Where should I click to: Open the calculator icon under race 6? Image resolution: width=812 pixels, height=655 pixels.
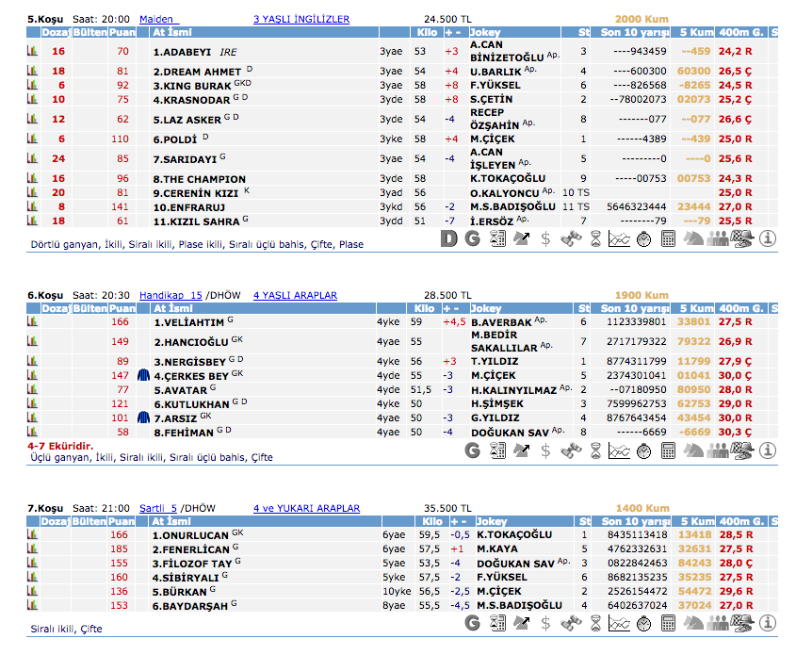pyautogui.click(x=669, y=450)
